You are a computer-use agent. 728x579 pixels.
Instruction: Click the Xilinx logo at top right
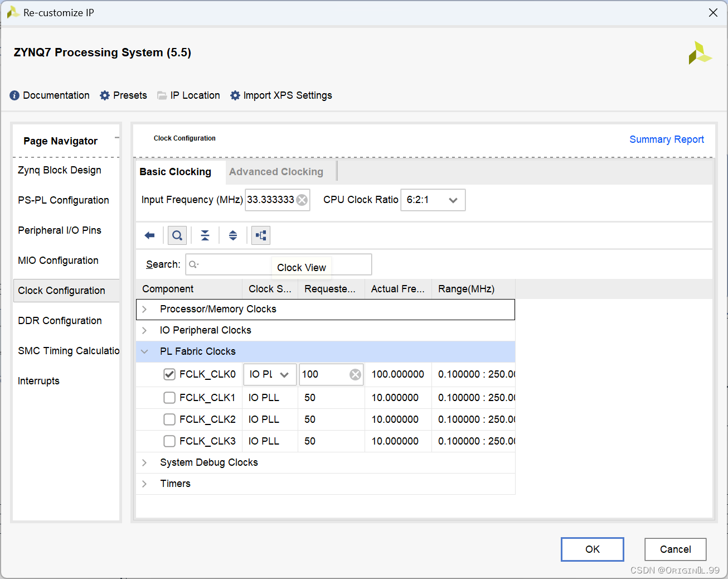[x=700, y=53]
